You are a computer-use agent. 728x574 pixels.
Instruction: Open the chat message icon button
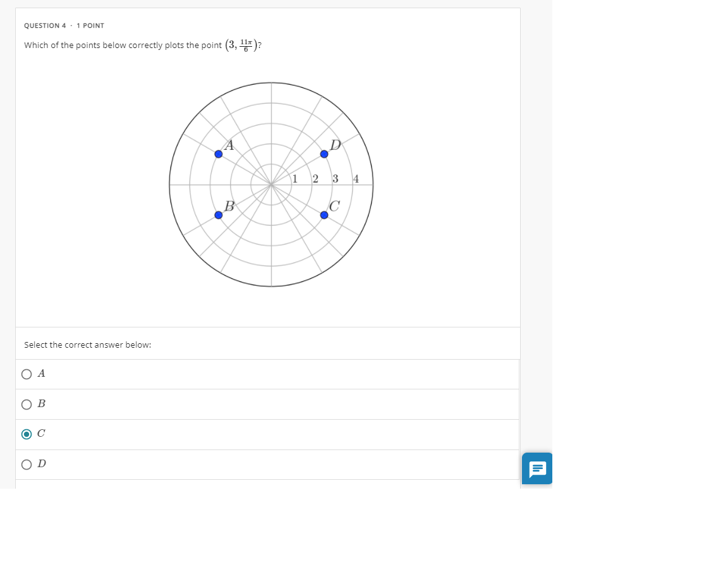[x=537, y=468]
